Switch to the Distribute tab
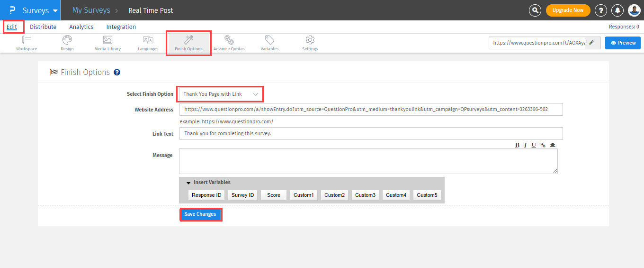The image size is (644, 268). (43, 27)
